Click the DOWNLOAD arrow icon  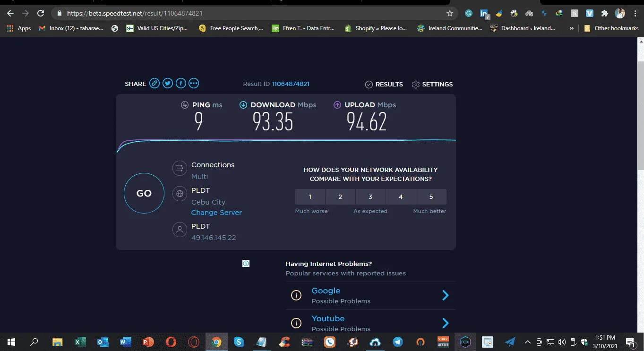[243, 105]
